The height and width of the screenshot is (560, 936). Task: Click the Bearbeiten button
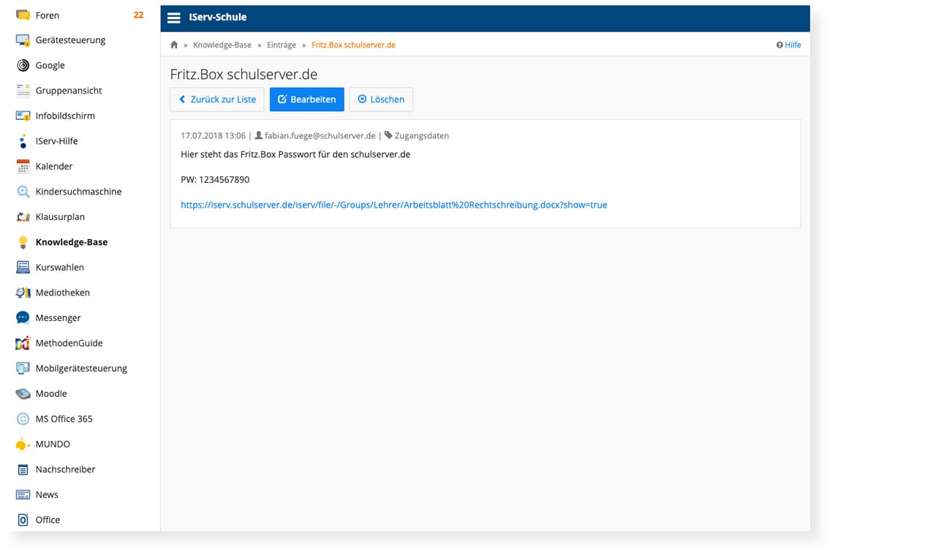pos(307,99)
